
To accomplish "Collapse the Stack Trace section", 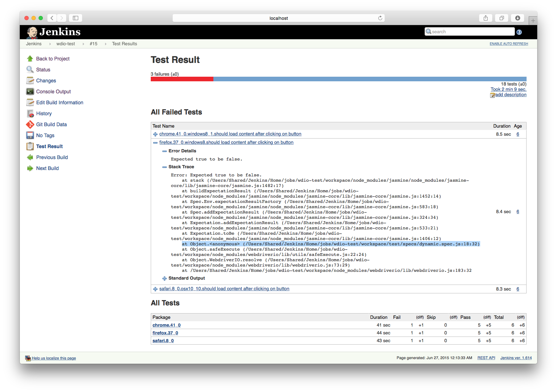I will (164, 167).
